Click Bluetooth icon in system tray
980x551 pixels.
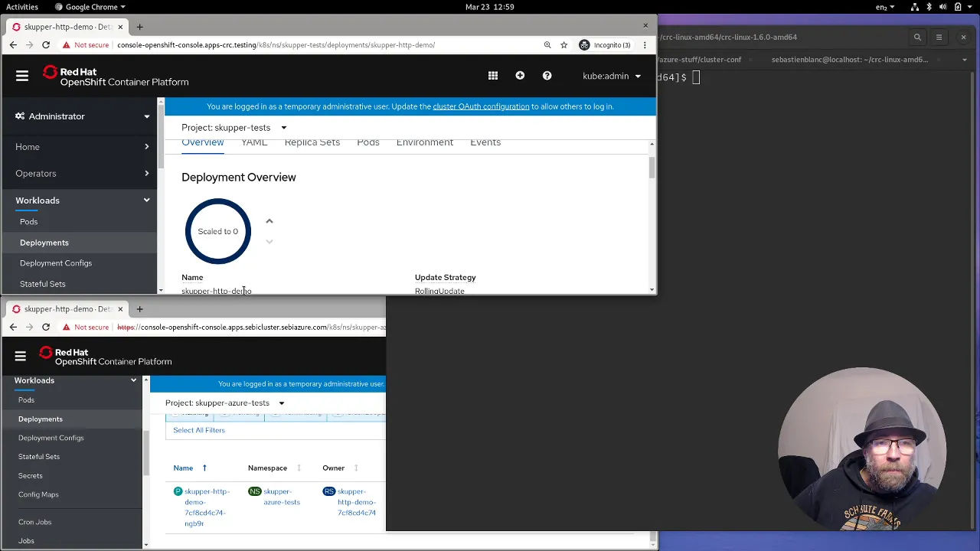[x=929, y=7]
